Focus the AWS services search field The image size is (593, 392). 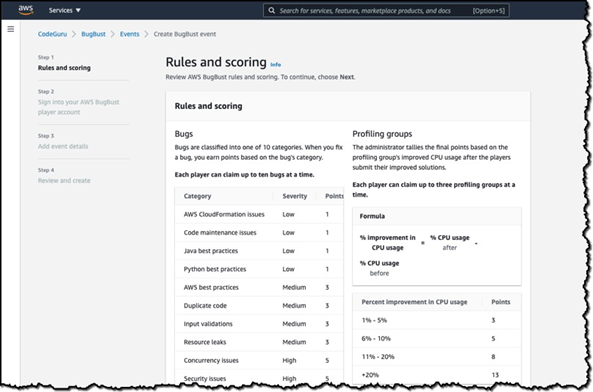tap(386, 11)
